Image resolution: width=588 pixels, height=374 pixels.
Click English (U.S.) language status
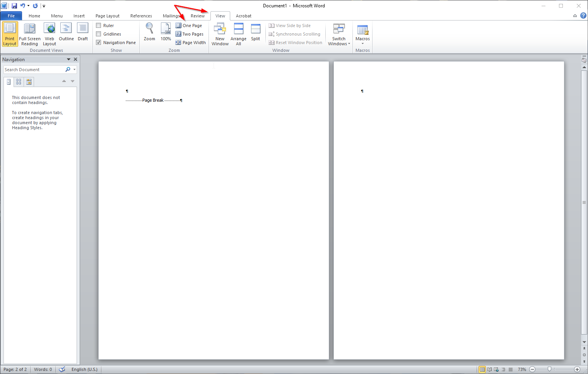point(84,369)
